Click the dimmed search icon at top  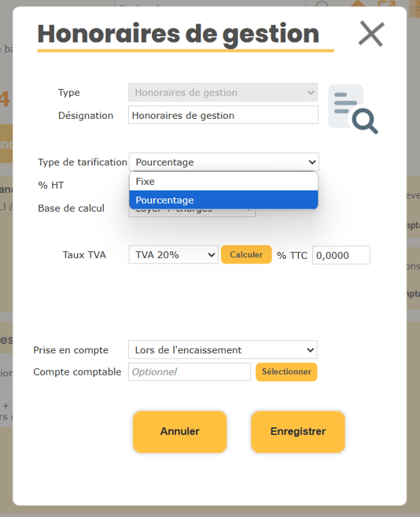click(x=322, y=3)
